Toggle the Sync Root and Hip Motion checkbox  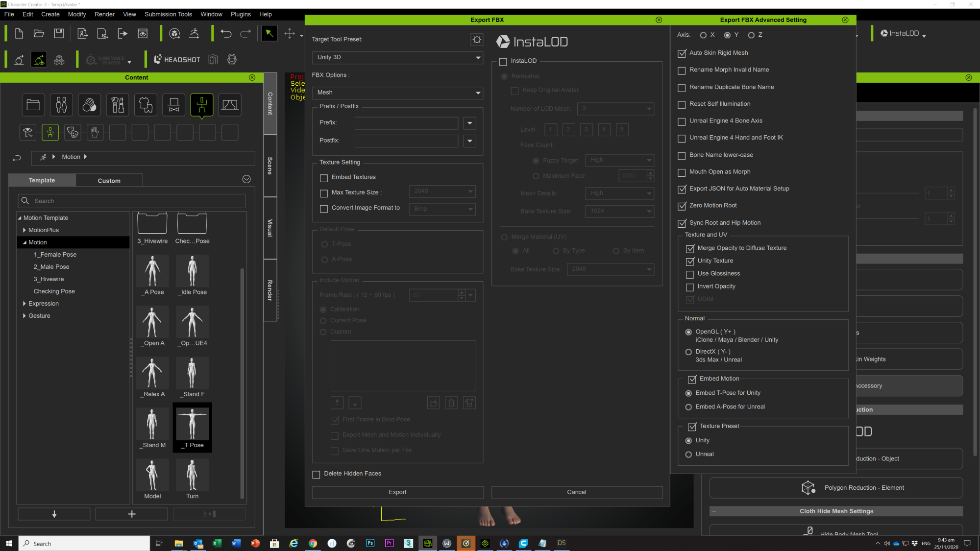[683, 223]
